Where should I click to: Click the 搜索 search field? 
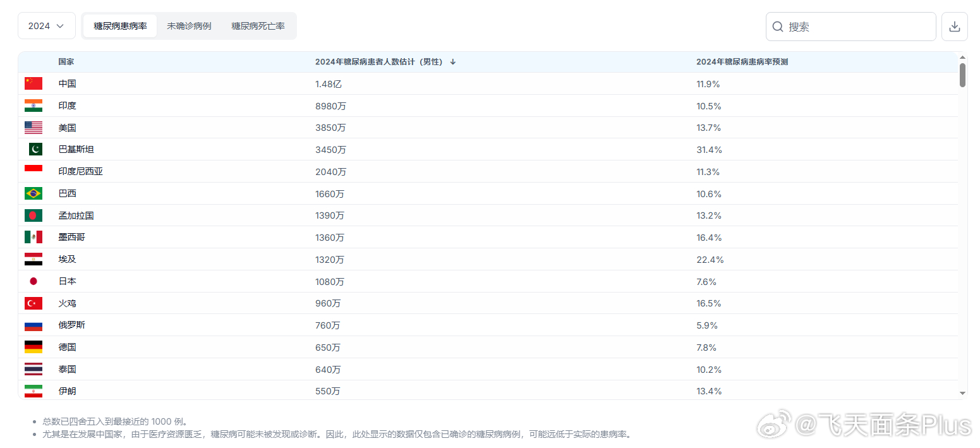click(850, 27)
